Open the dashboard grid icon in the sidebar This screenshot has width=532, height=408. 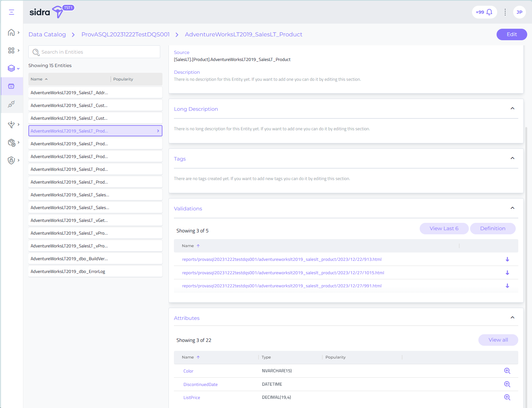(11, 50)
